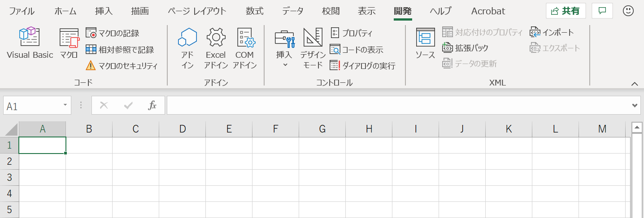Switch to the ページ レイアウト tab

click(x=197, y=11)
